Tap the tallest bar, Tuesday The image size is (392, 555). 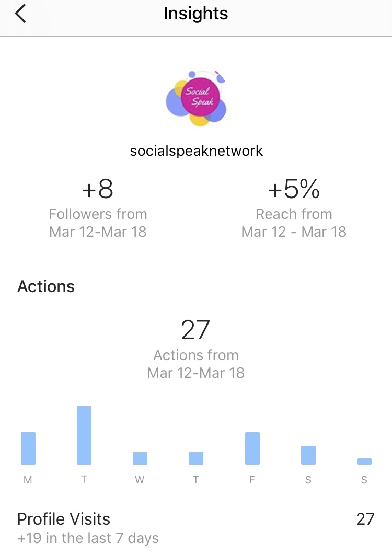[84, 435]
